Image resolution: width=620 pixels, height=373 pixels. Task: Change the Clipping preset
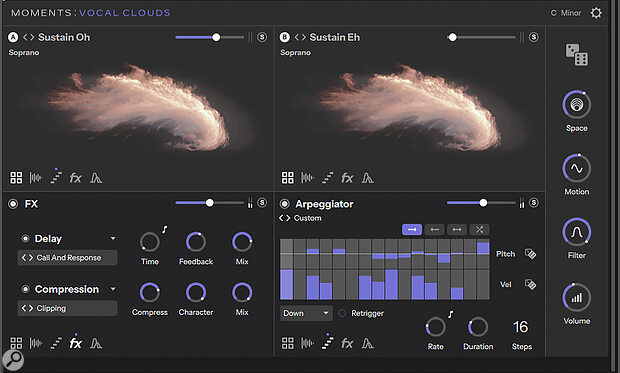pos(67,308)
